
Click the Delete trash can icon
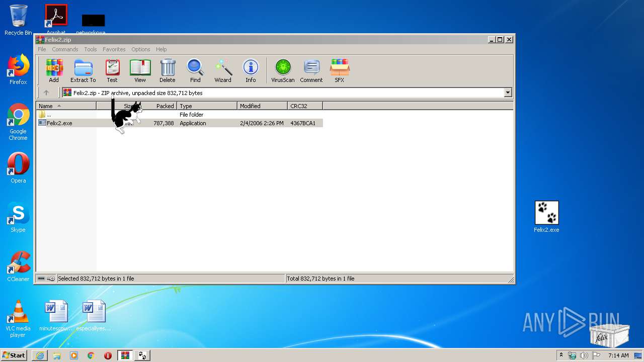(x=168, y=70)
